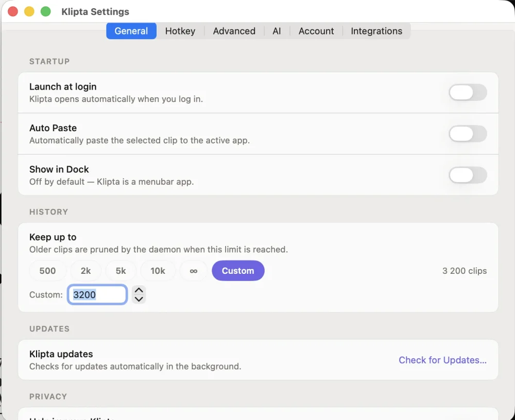Click the 'Klipta Settings' window title

pos(95,11)
